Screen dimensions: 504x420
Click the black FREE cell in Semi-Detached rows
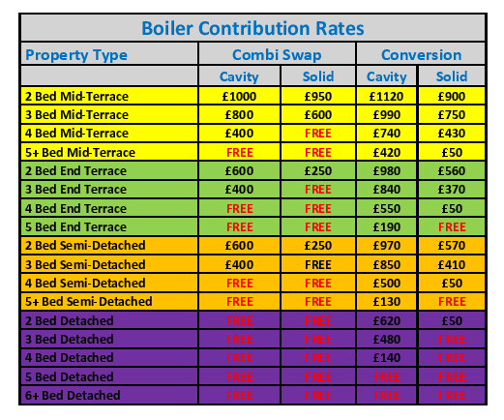pos(318,264)
